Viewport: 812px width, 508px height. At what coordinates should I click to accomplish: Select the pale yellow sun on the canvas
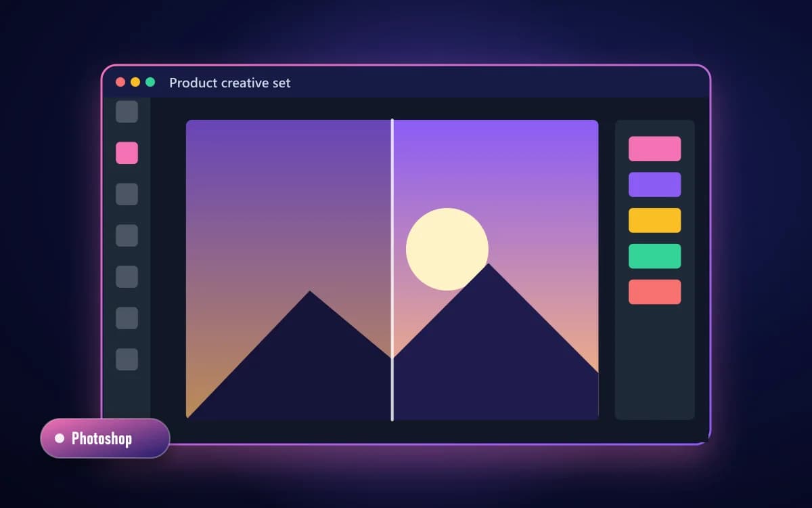click(x=447, y=249)
